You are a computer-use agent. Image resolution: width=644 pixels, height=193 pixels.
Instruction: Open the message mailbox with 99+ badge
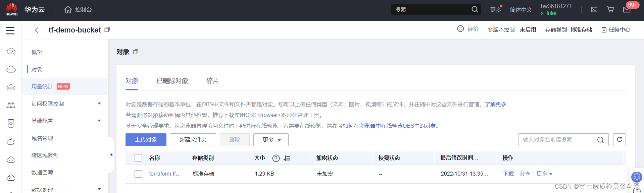point(627,9)
